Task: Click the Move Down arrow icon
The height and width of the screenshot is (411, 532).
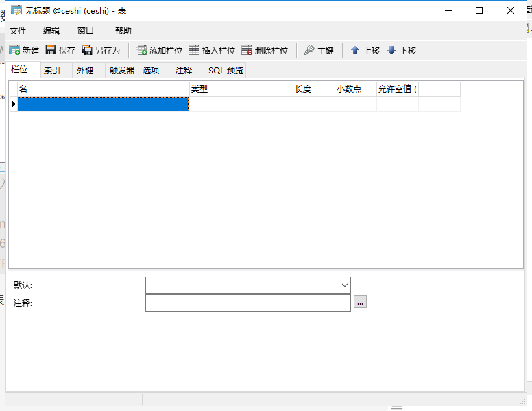Action: [391, 50]
